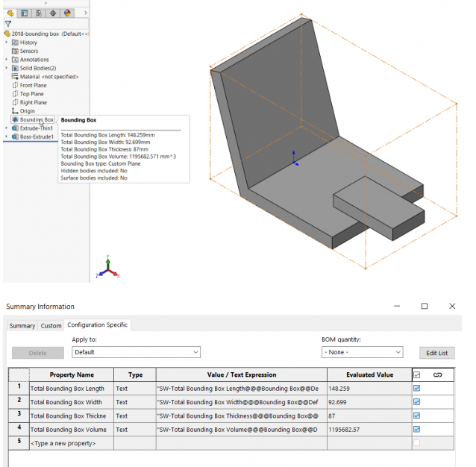
Task: Open the BOM quantity dropdown
Action: coord(362,352)
